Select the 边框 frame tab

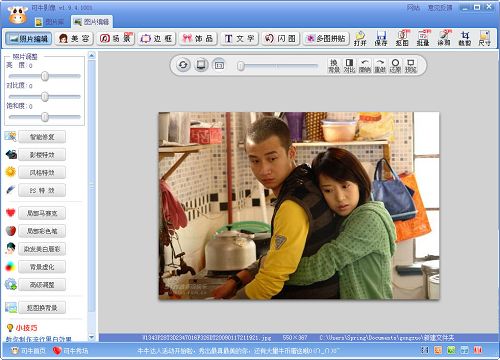156,39
